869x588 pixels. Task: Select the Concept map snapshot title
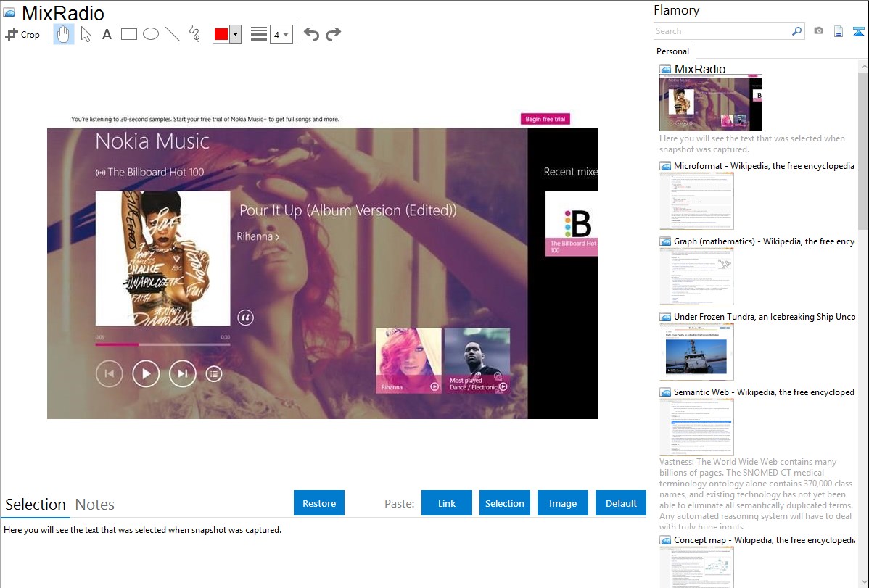coord(765,539)
